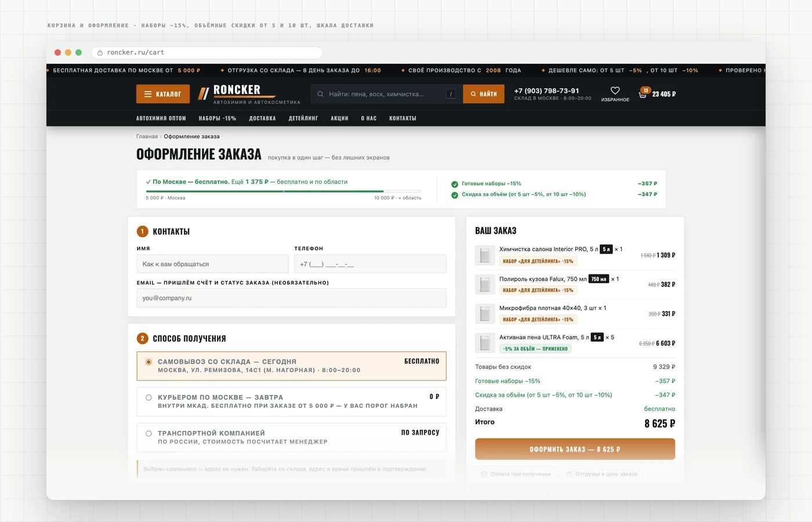
Task: Open the Химчистка салона Interior PRO thumbnail
Action: click(x=485, y=255)
